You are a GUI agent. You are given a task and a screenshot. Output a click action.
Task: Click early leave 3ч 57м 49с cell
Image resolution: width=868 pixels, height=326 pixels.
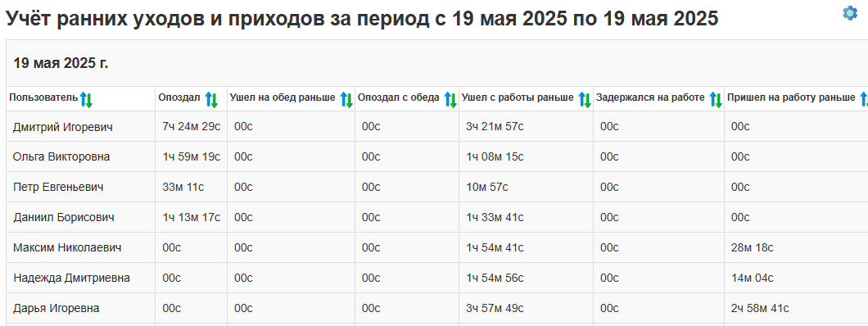(x=495, y=308)
